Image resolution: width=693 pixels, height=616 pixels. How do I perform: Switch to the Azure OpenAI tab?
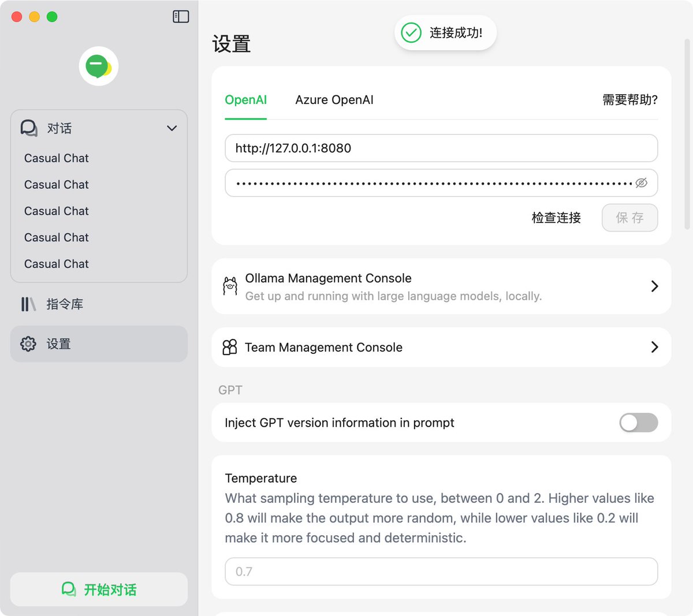[334, 100]
